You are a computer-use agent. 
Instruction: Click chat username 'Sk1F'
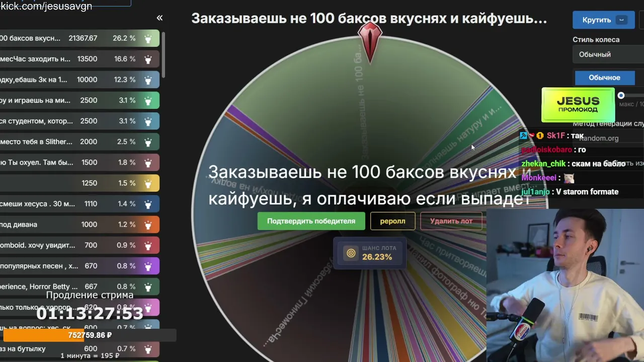coord(556,136)
